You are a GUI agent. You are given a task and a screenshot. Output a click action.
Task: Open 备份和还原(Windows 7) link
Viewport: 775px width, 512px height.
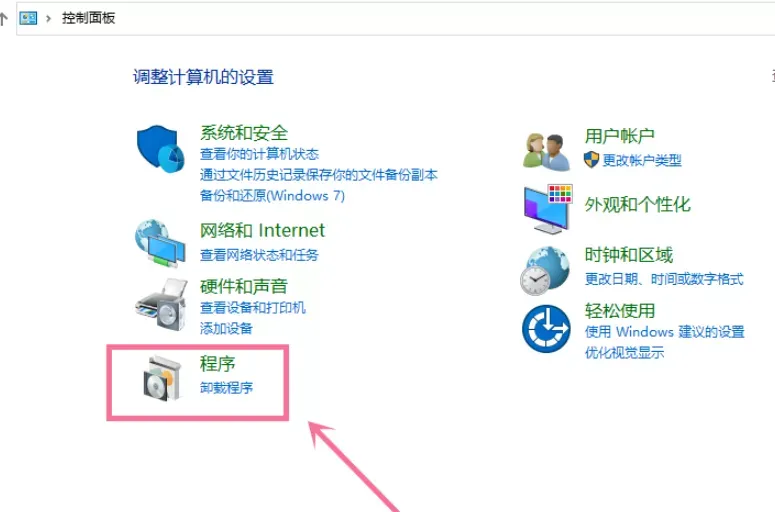(x=272, y=196)
